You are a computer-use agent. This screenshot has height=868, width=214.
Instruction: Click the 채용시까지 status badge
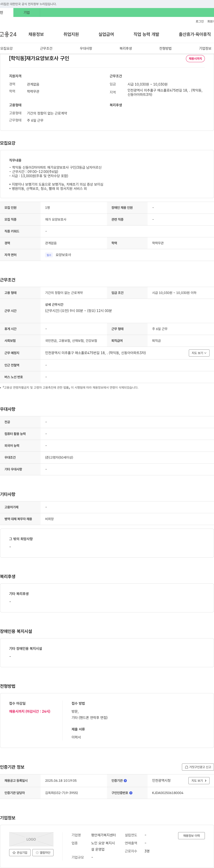(x=195, y=59)
